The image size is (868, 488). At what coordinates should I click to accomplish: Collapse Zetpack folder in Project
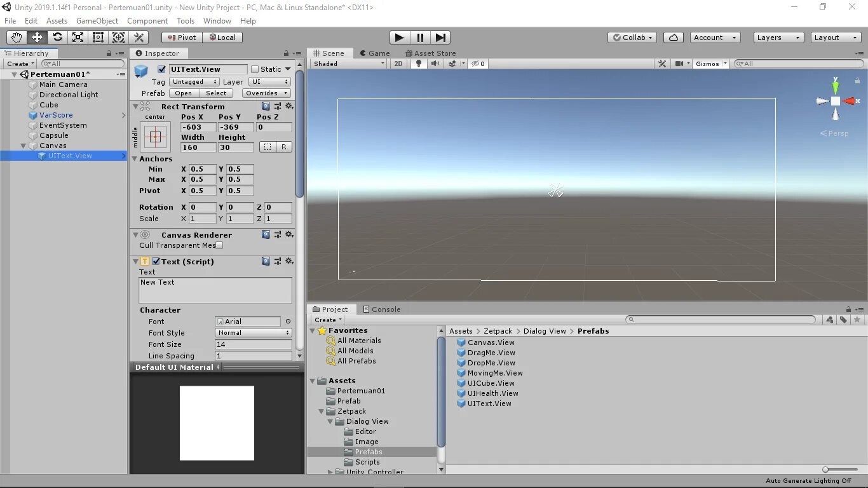point(322,411)
